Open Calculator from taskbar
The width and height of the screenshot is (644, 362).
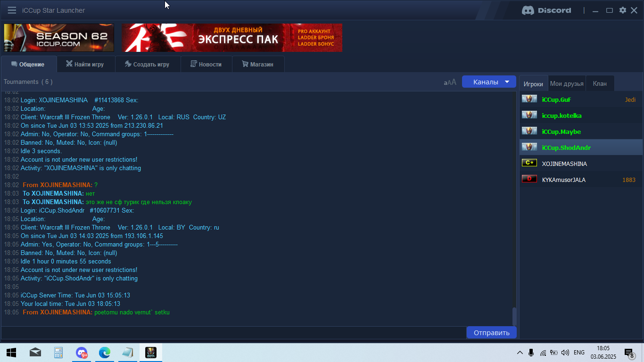pos(58,353)
